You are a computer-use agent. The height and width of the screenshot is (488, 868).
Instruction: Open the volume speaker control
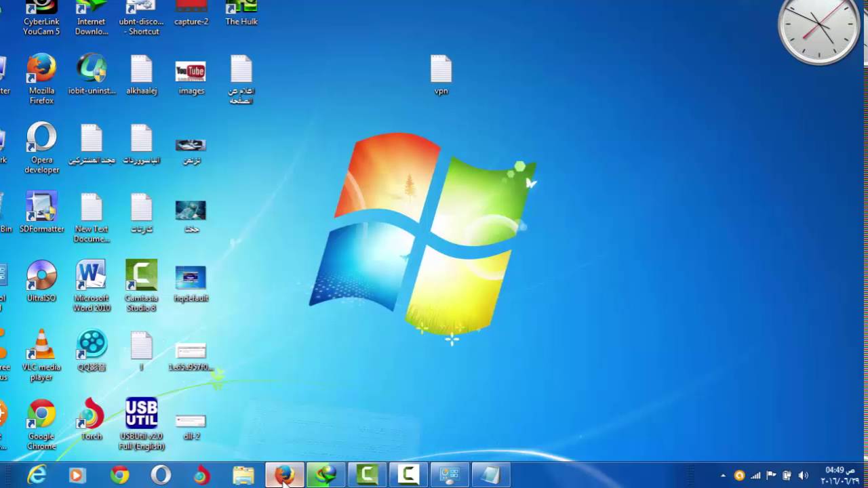[804, 476]
